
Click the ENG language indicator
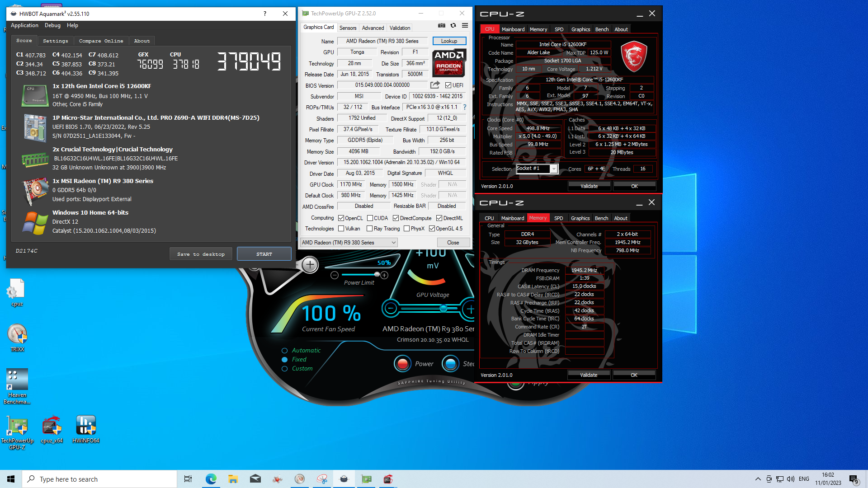tap(804, 479)
